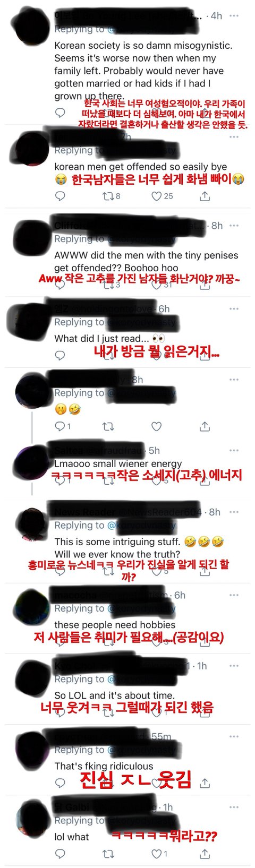The image size is (255, 868).
Task: Open more options on 'So LOL and it's about time' tweet
Action: click(x=234, y=666)
